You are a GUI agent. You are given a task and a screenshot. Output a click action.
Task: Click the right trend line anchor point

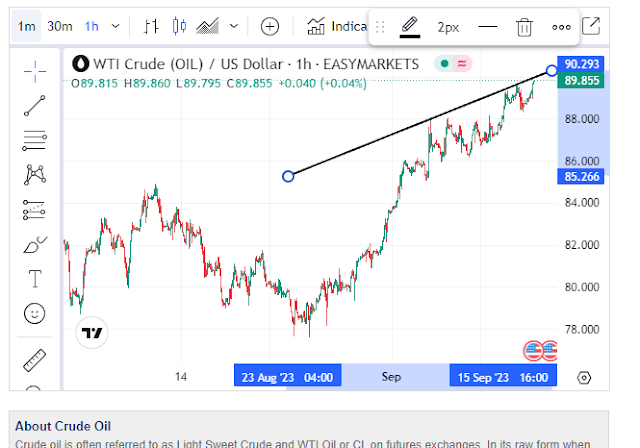tap(551, 71)
